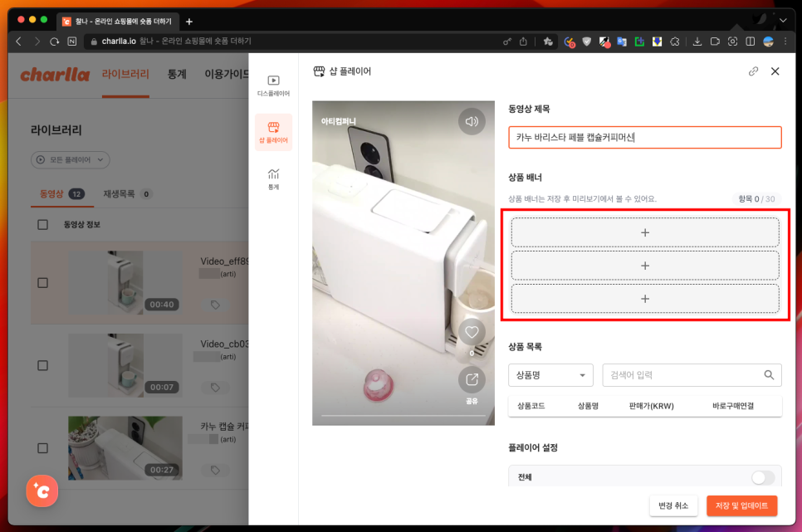
Task: Click 변경 취소 button
Action: [x=673, y=505]
